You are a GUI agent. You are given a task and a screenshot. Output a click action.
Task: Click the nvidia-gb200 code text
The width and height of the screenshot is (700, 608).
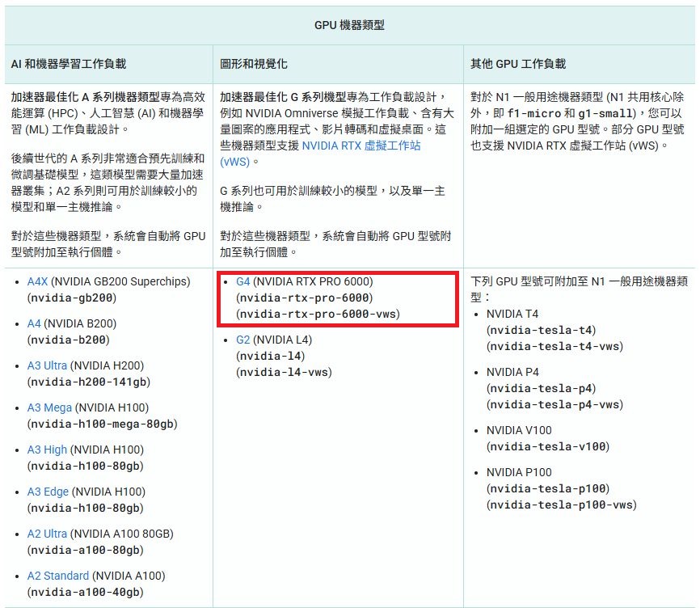click(72, 298)
